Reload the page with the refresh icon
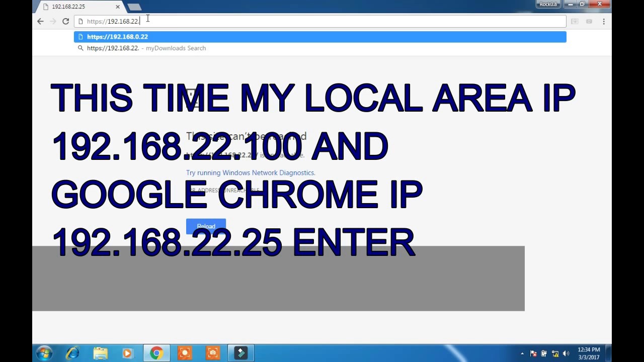 [65, 21]
